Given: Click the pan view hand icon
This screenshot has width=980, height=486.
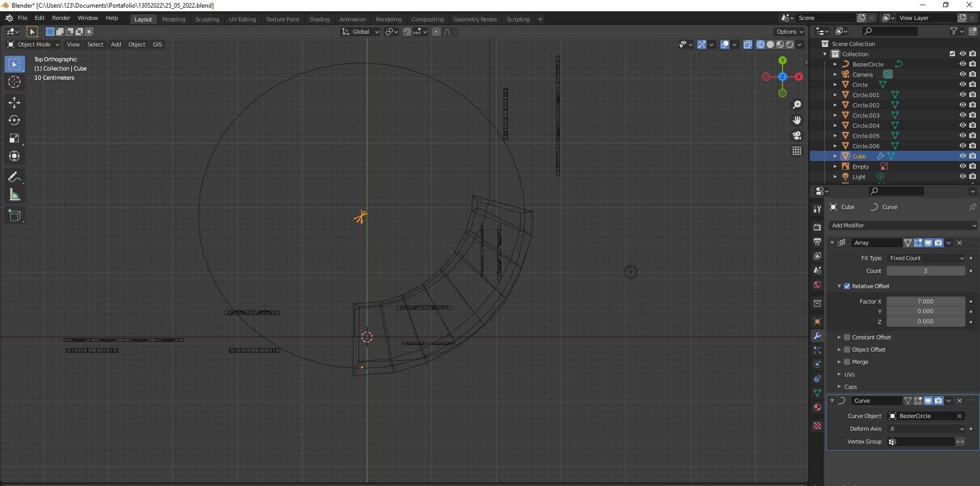Looking at the screenshot, I should [x=797, y=120].
